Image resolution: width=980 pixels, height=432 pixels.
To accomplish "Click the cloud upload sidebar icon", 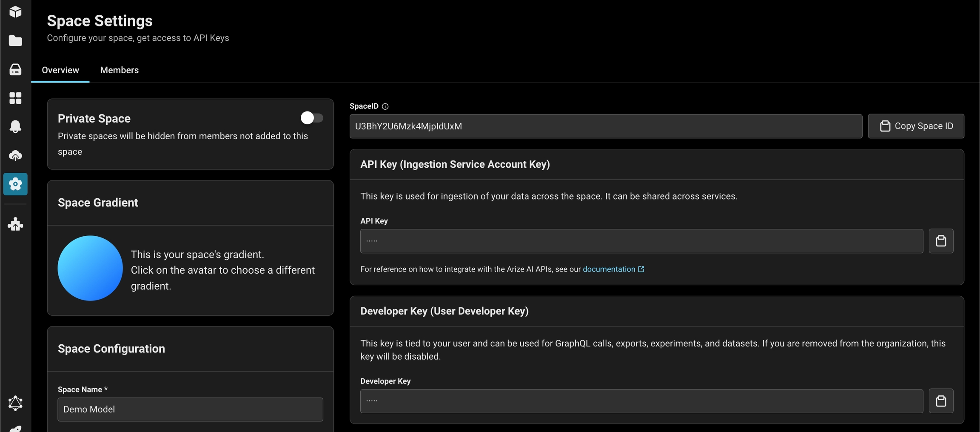I will (x=15, y=155).
